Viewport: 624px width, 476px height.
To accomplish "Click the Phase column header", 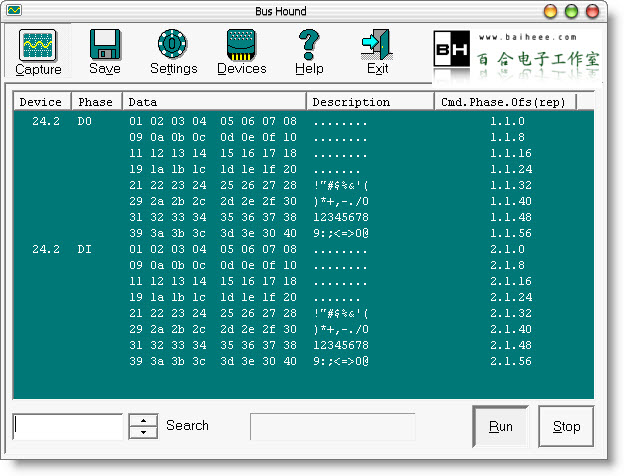I will 97,102.
